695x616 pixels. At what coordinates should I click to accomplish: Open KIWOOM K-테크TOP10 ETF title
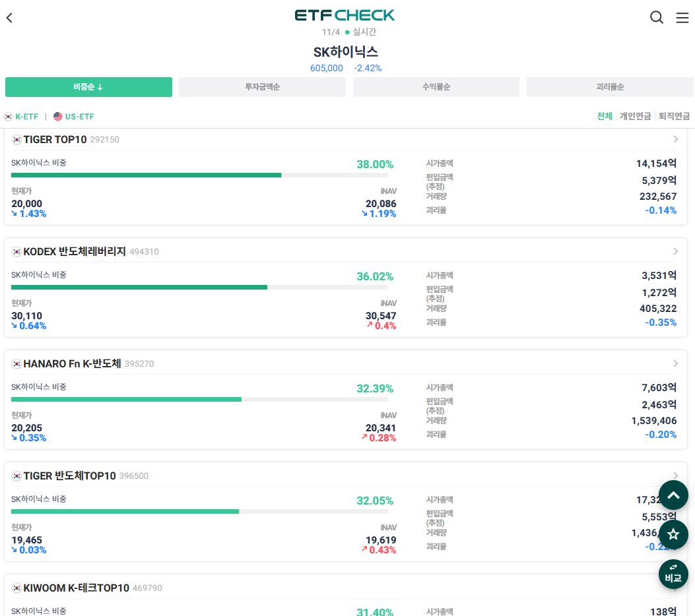pos(77,588)
